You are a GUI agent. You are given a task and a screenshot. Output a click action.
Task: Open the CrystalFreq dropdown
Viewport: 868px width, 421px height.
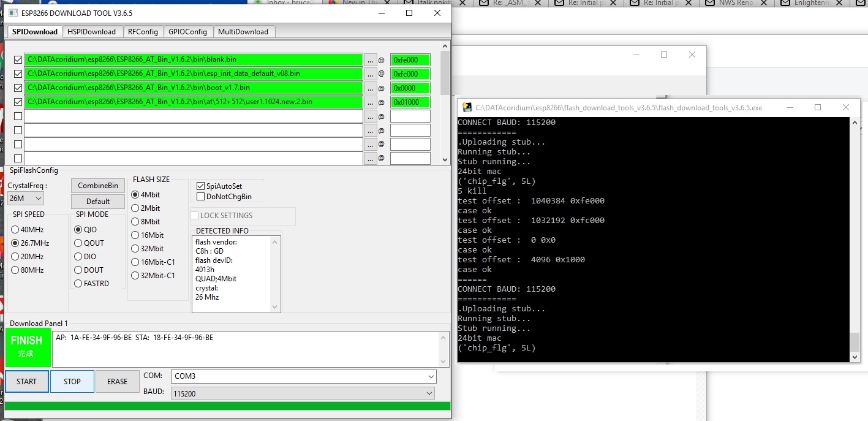(26, 199)
